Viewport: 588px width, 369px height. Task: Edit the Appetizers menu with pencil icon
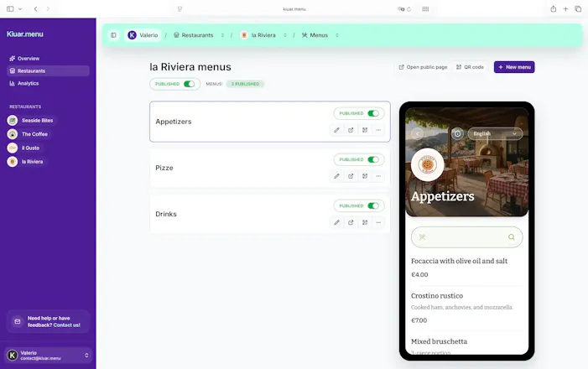[336, 130]
